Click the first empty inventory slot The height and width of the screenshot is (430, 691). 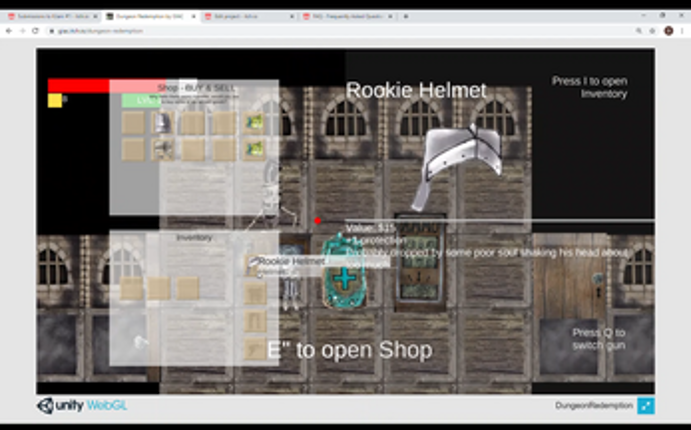131,288
